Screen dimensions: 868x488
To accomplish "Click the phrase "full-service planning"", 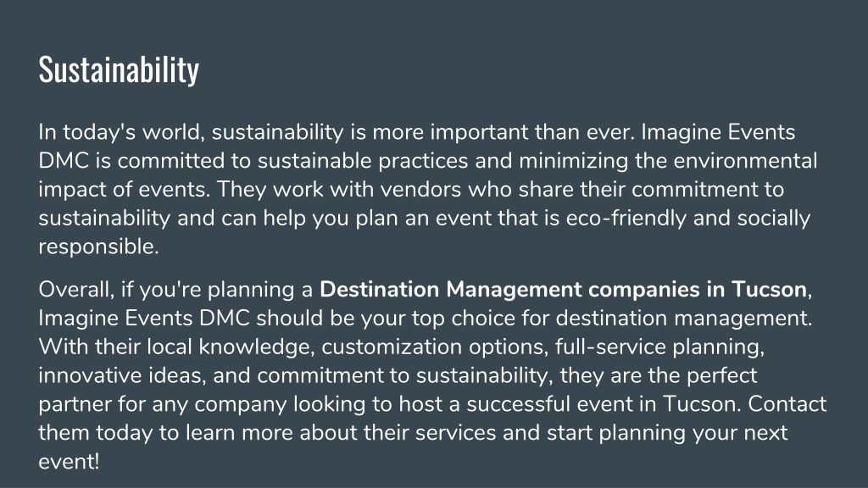I will pyautogui.click(x=659, y=347).
